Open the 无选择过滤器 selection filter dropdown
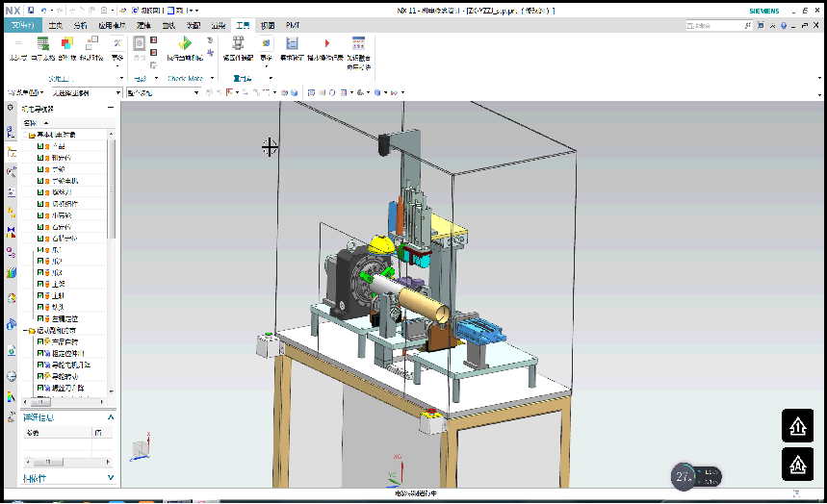This screenshot has width=827, height=504. [85, 92]
